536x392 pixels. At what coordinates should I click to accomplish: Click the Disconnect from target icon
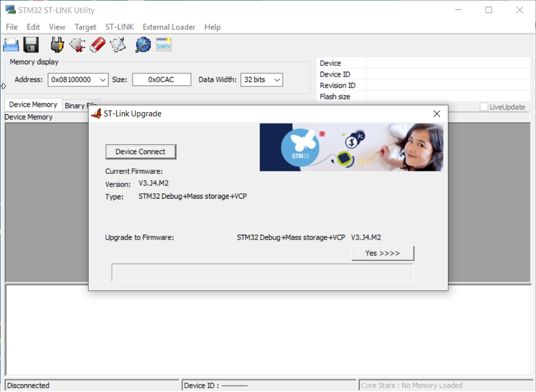(x=78, y=45)
